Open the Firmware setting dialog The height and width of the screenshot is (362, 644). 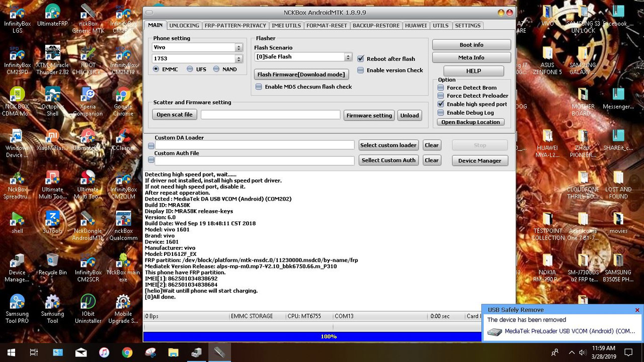[x=369, y=115]
